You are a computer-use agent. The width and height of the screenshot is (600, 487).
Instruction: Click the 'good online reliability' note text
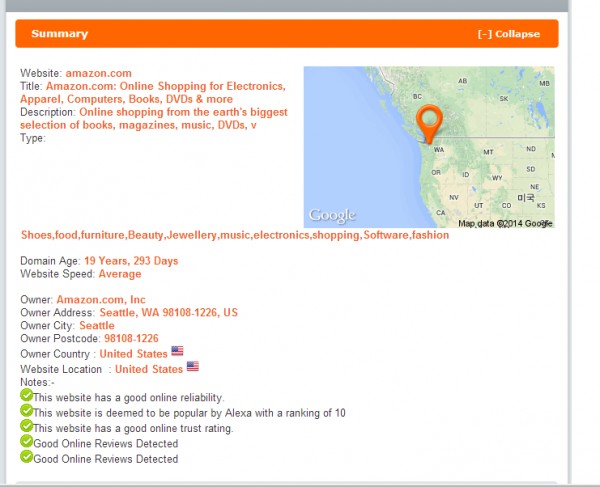(x=129, y=398)
